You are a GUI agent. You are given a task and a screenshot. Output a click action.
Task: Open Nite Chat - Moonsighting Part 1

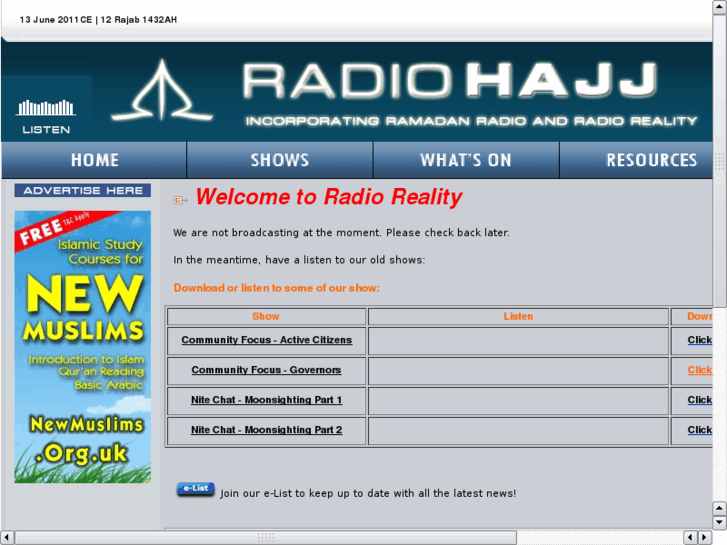tap(267, 400)
